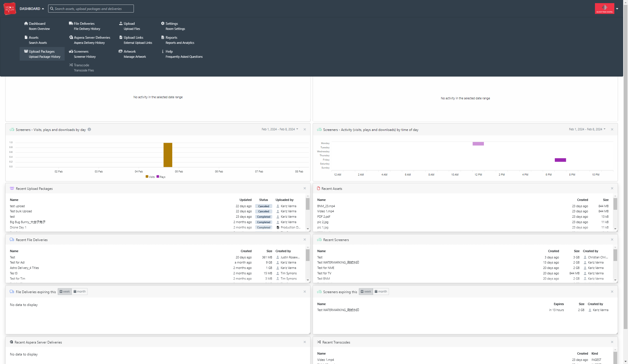Open date range dropdown on Screeners activity chart
The height and width of the screenshot is (364, 628).
[587, 129]
